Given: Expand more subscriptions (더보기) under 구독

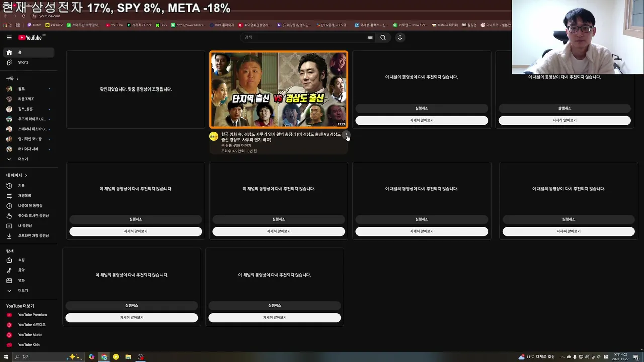Looking at the screenshot, I should click(x=28, y=159).
